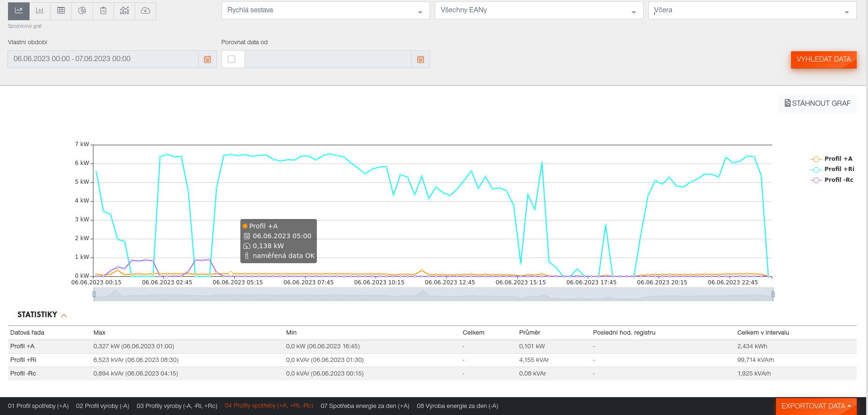Toggle Profil +Ri series in legend
868x415 pixels.
[x=832, y=169]
